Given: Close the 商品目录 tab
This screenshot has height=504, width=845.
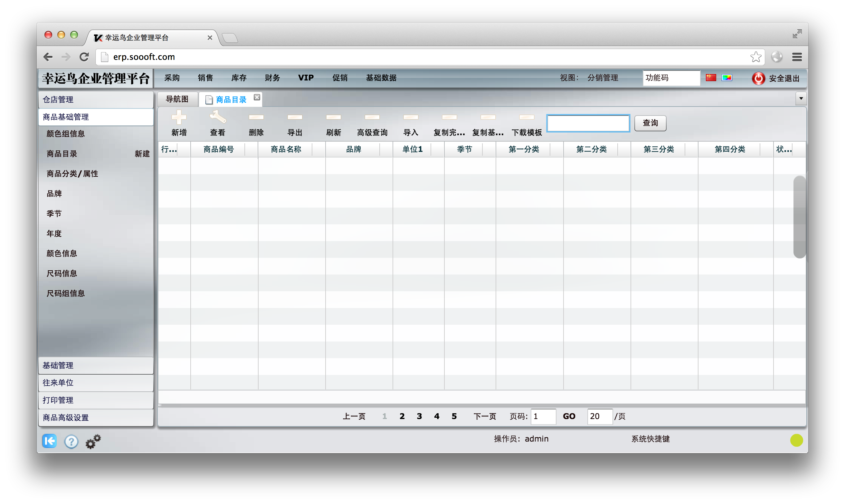Looking at the screenshot, I should (257, 98).
